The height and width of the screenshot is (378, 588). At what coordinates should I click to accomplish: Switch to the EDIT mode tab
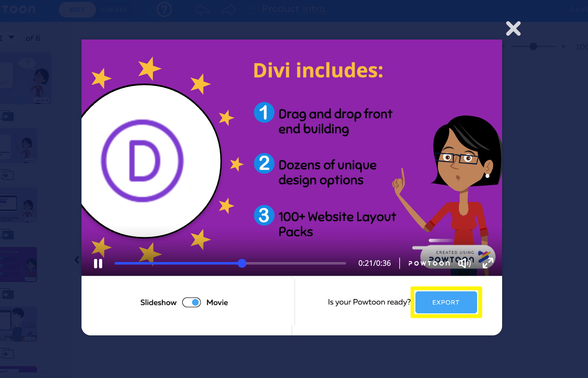click(x=77, y=10)
